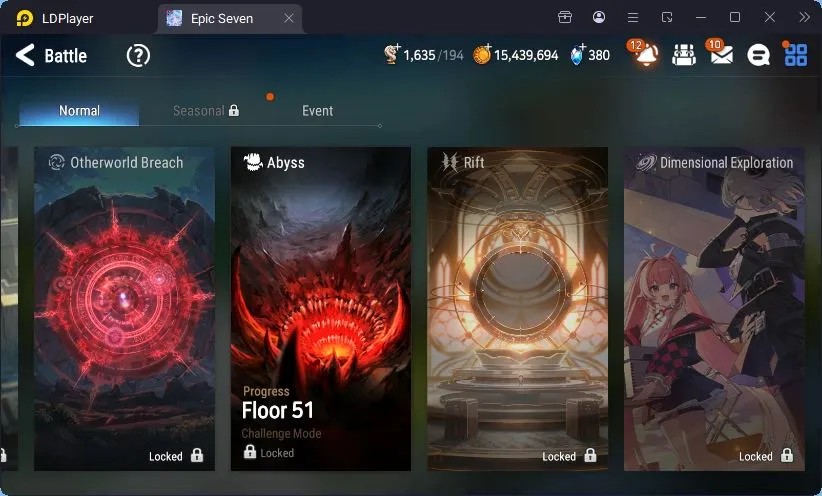Open the Otherworld Breach card

[124, 309]
